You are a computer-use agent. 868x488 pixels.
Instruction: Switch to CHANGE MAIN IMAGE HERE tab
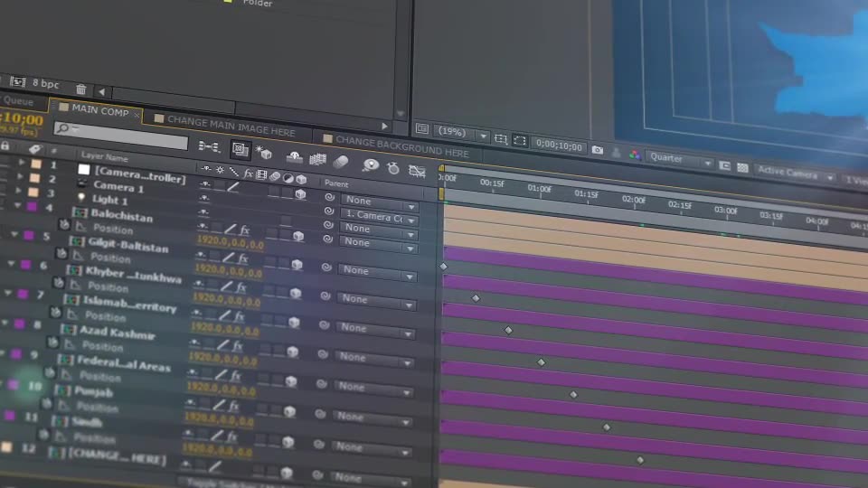[231, 127]
